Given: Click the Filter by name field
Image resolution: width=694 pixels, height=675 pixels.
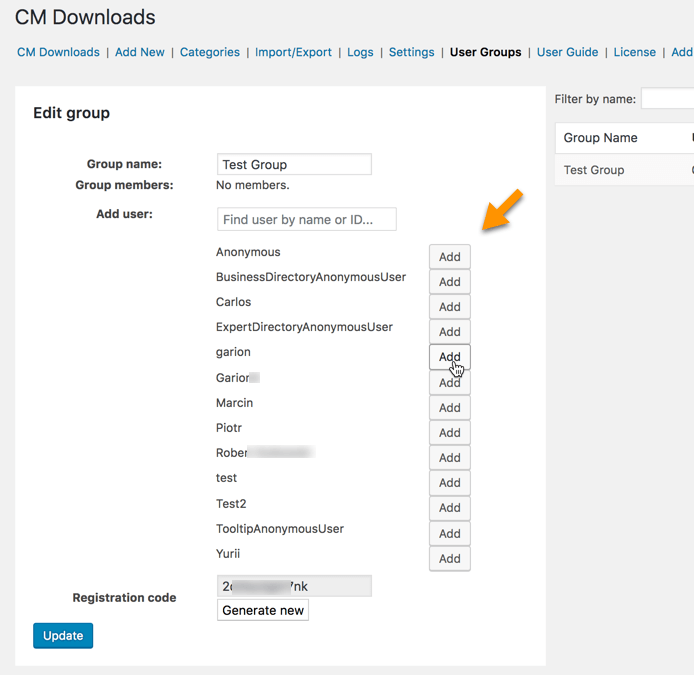Looking at the screenshot, I should pos(668,99).
